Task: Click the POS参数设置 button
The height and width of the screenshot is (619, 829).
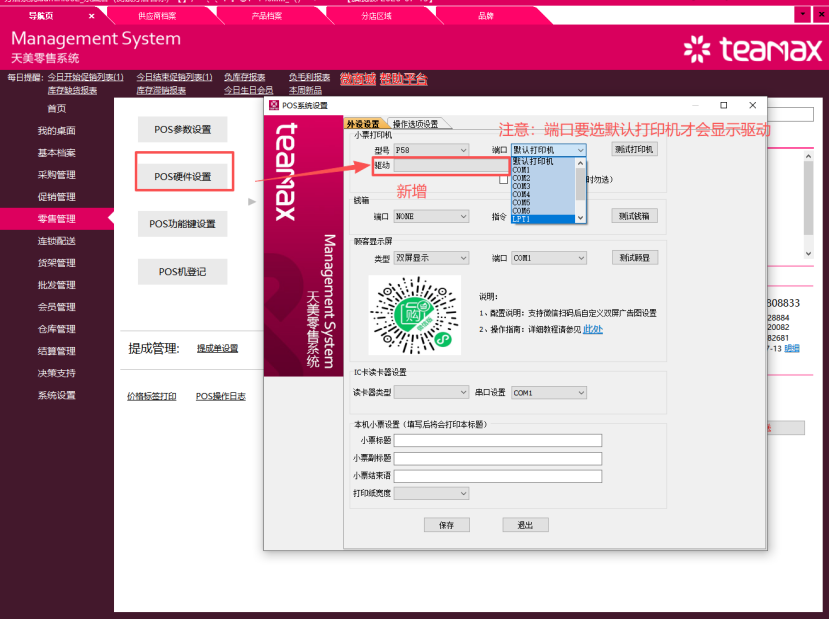Action: [182, 130]
